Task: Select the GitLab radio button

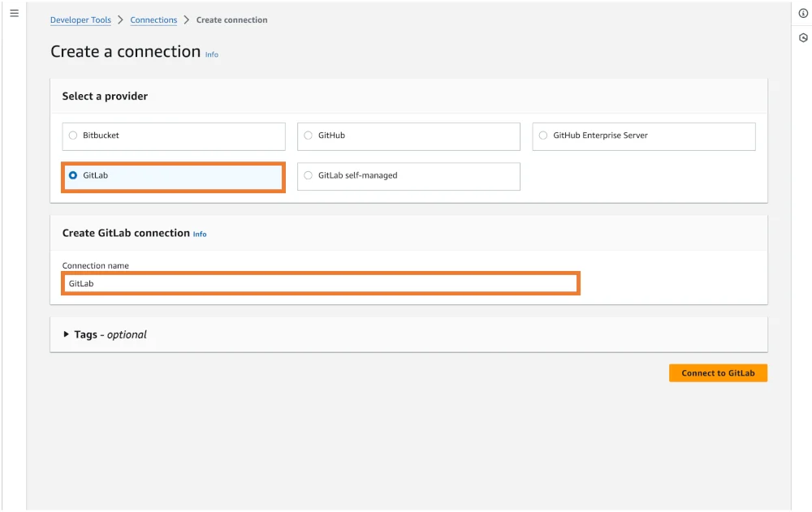Action: pos(73,175)
